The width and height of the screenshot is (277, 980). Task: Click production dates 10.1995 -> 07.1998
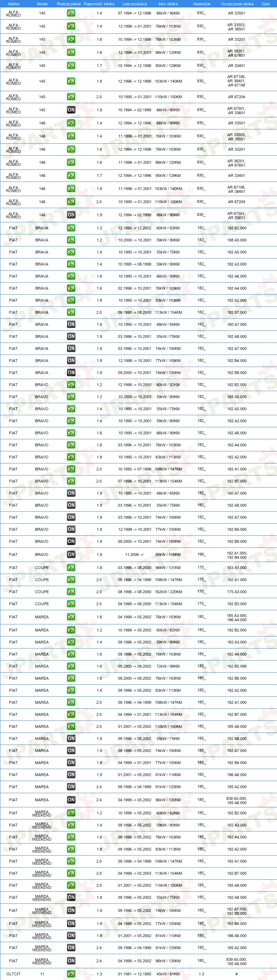135,469
